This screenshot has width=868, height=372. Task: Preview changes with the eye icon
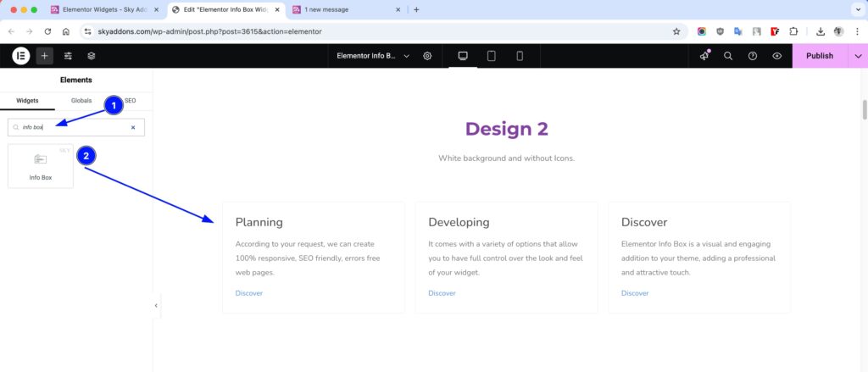[776, 56]
